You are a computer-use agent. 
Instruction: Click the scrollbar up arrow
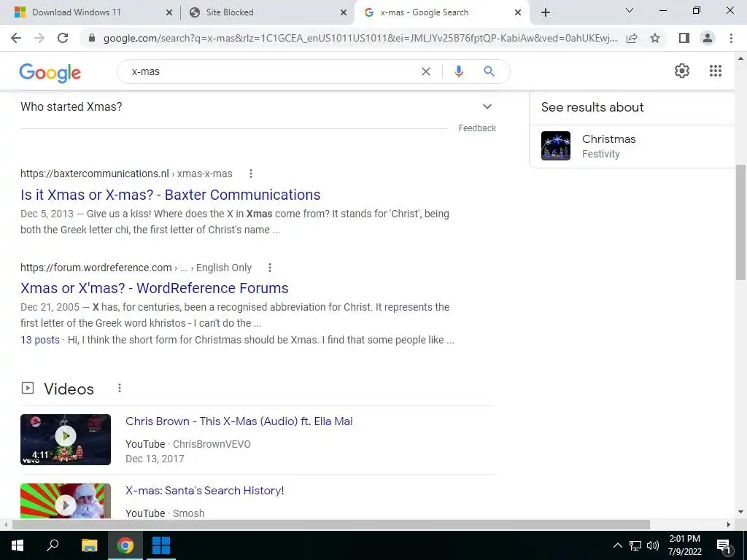point(740,58)
